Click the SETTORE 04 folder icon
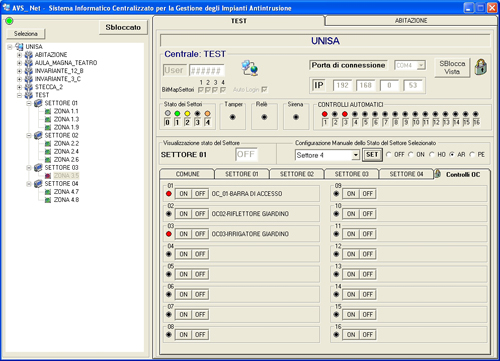Viewport: 500px width, 361px height. (38, 184)
